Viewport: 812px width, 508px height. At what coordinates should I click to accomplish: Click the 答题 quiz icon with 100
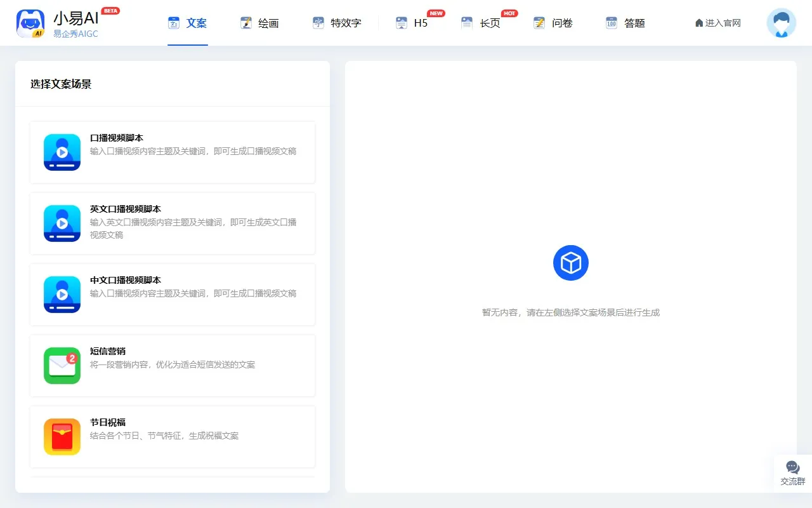611,22
